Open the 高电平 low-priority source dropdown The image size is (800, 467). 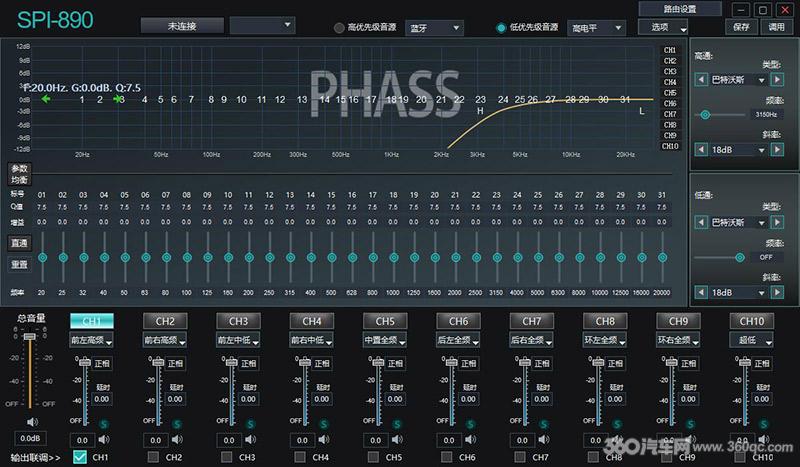tap(596, 28)
